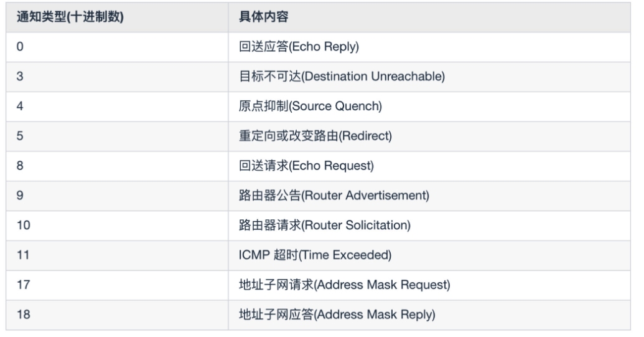Click the ICMP 超时(Time Exceeded) cell
Screen dimensions: 644x337
pos(429,255)
